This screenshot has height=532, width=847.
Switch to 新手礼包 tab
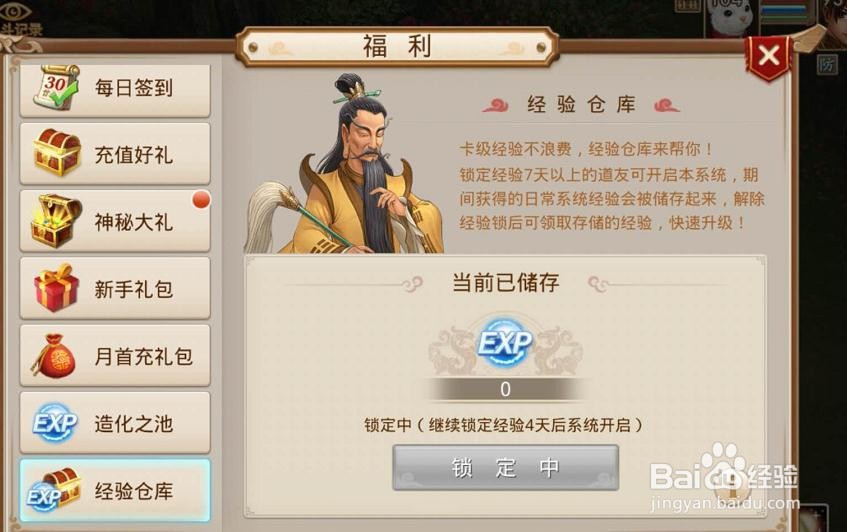pos(115,288)
